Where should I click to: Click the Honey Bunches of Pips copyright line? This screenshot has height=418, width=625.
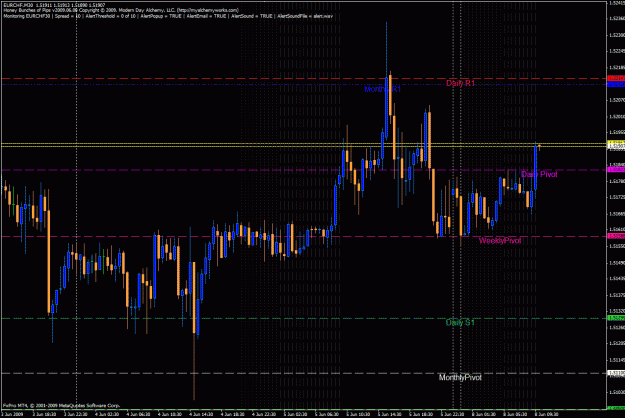tap(121, 10)
